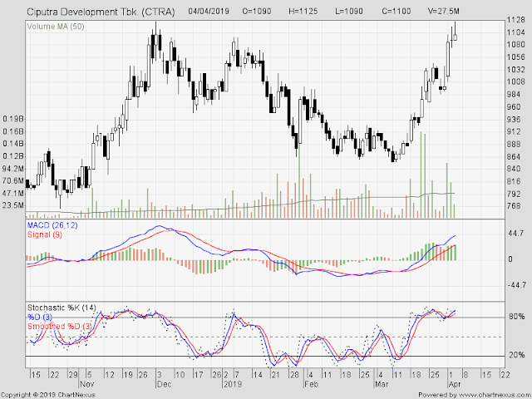Viewport: 532px width, 399px height.
Task: Click the volume value V=27.5M
Action: (443, 11)
